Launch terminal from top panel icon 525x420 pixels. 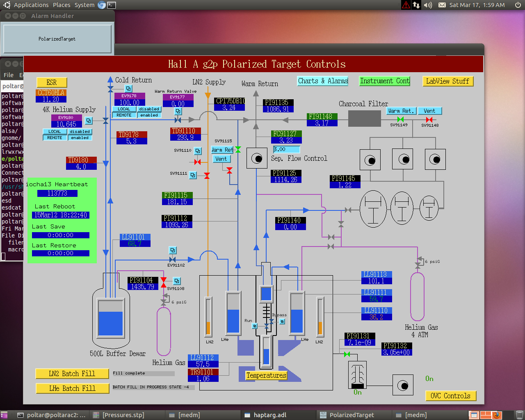112,5
